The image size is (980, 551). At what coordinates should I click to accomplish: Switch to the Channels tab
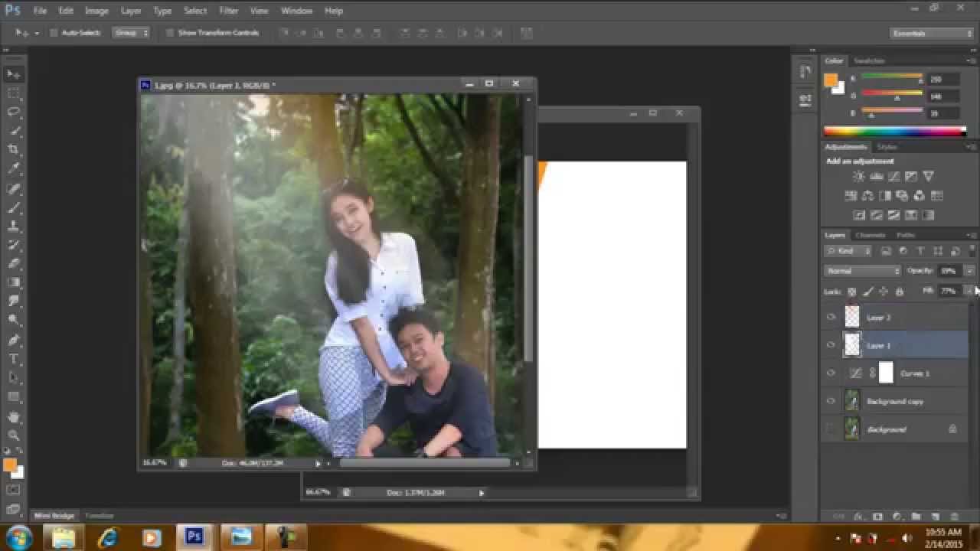(x=871, y=235)
